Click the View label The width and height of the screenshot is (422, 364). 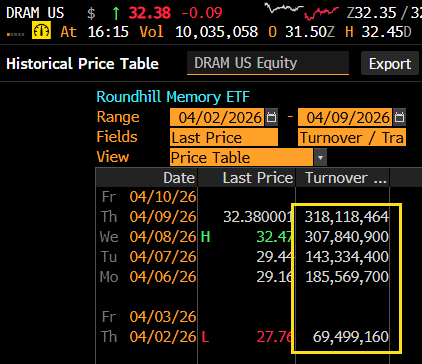pyautogui.click(x=113, y=157)
